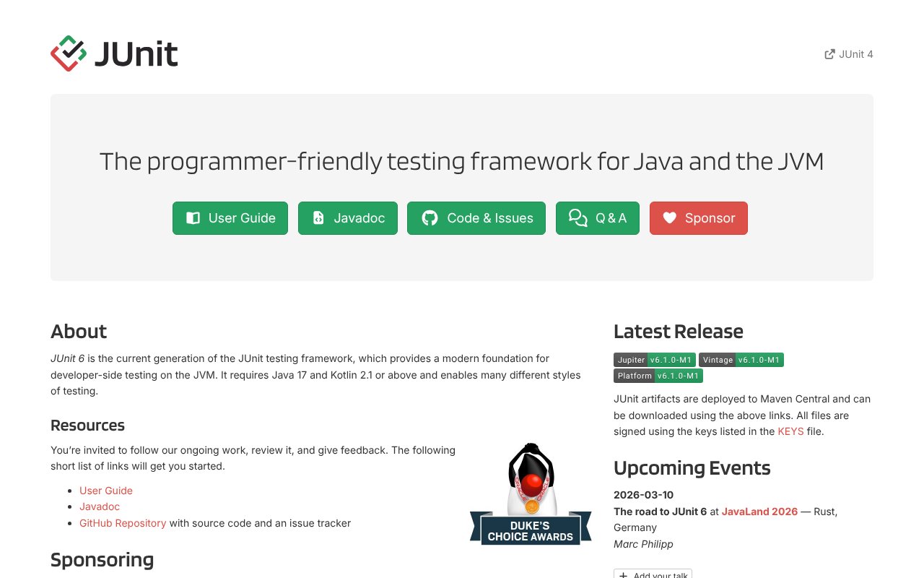Select the document icon on Javadoc button
This screenshot has width=924, height=578.
tap(318, 217)
